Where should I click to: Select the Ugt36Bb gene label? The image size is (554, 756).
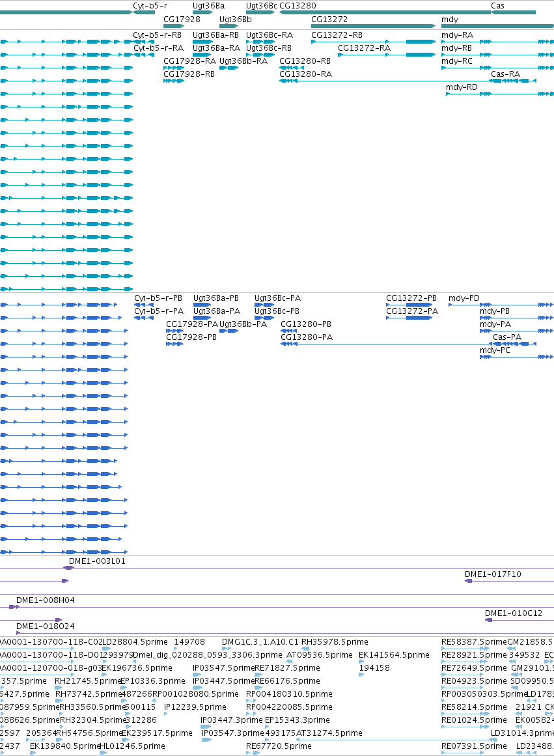pos(235,20)
